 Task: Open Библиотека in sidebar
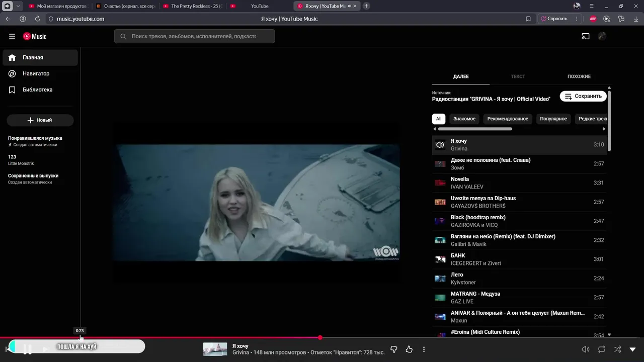click(40, 89)
